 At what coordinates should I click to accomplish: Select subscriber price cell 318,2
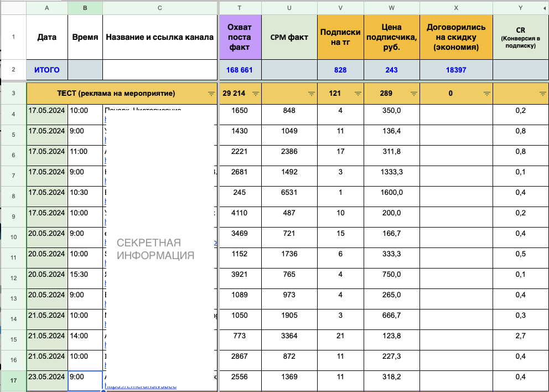[391, 381]
